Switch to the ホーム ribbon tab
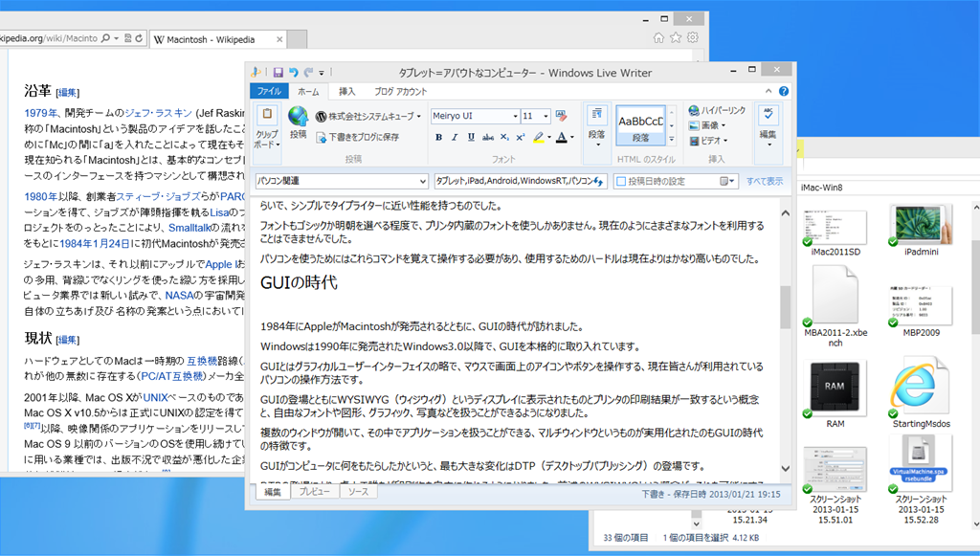The width and height of the screenshot is (980, 556). (x=308, y=91)
